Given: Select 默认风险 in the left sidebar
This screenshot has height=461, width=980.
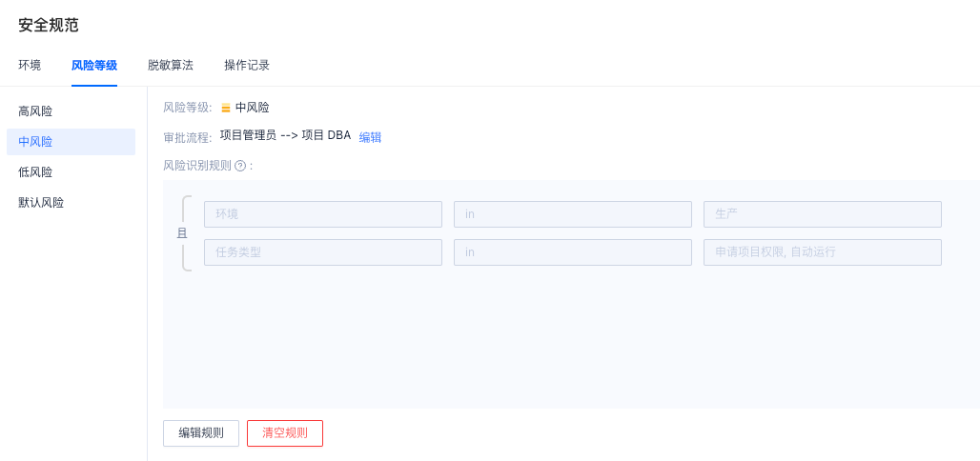Looking at the screenshot, I should coord(41,203).
